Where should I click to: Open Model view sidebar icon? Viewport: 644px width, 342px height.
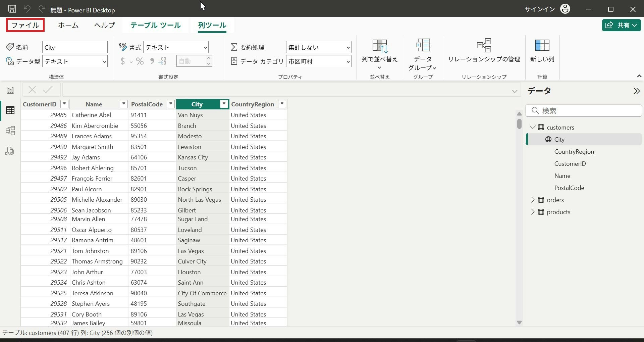(10, 130)
